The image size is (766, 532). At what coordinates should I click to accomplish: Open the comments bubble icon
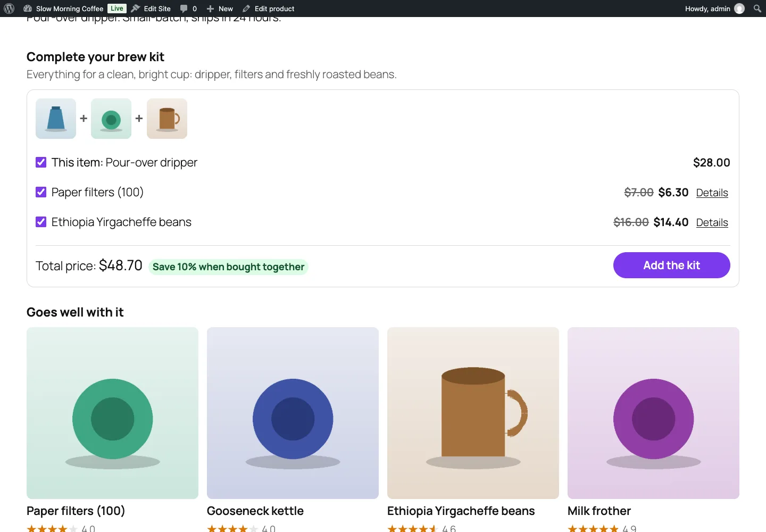[184, 9]
